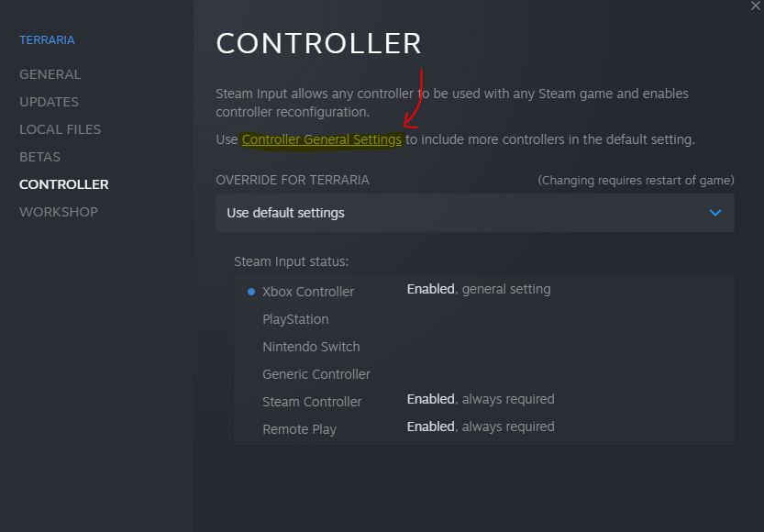Open the Workshop tab
The width and height of the screenshot is (764, 532).
click(x=59, y=212)
